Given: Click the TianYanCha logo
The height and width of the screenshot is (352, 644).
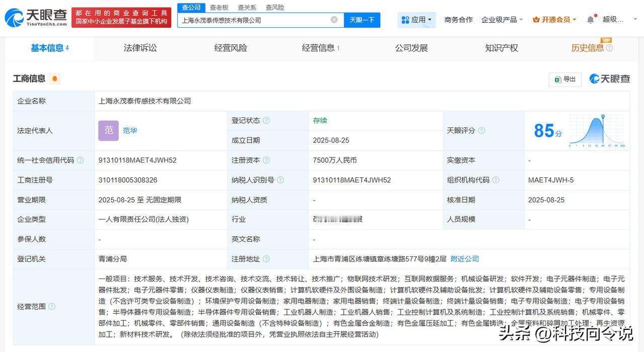Looking at the screenshot, I should pos(36,17).
